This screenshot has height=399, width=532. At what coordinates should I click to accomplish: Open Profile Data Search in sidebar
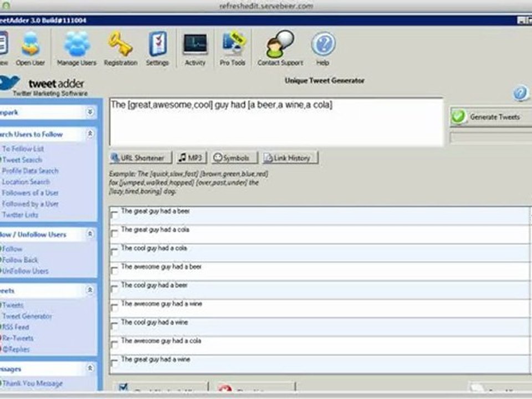(30, 171)
